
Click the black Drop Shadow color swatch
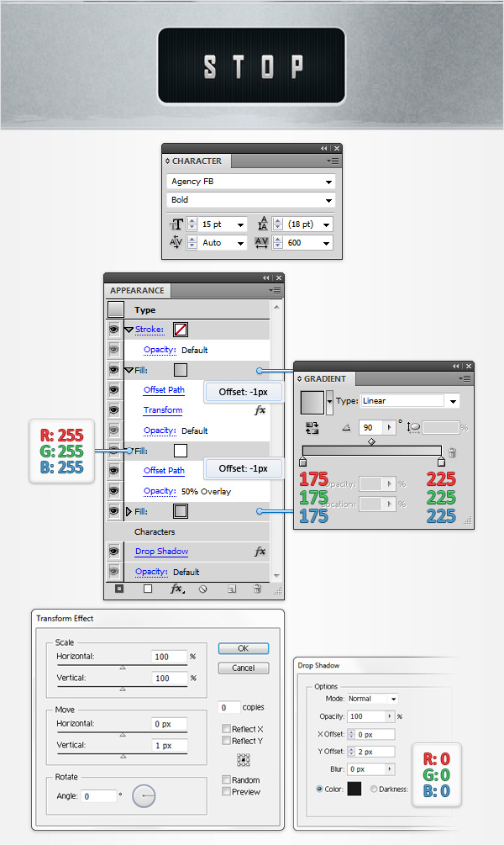[x=354, y=789]
